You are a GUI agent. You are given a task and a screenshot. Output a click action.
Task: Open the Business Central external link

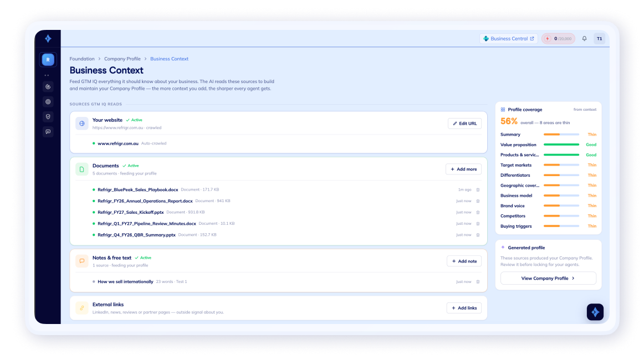coord(508,39)
